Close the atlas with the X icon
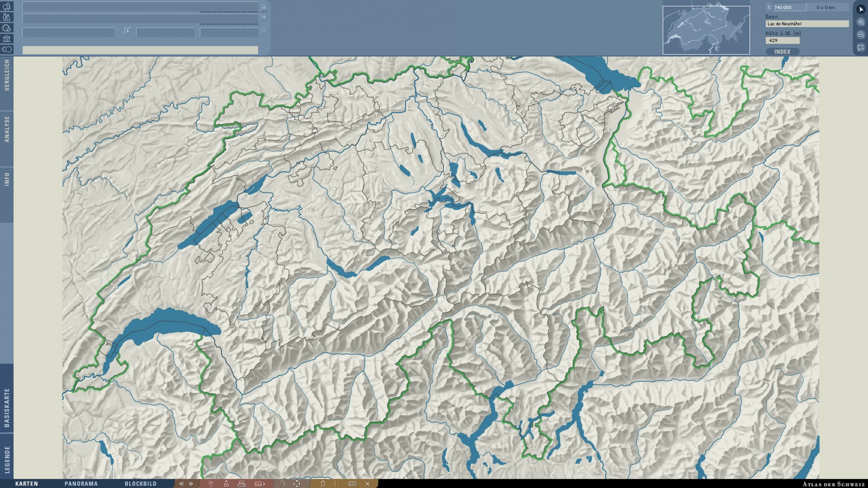Screen dimensions: 868x488 point(367,483)
